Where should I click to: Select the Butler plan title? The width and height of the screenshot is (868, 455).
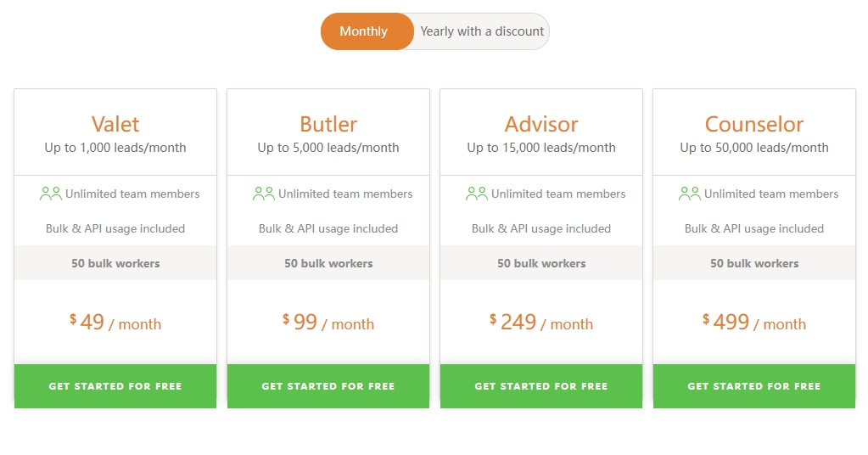(x=328, y=124)
